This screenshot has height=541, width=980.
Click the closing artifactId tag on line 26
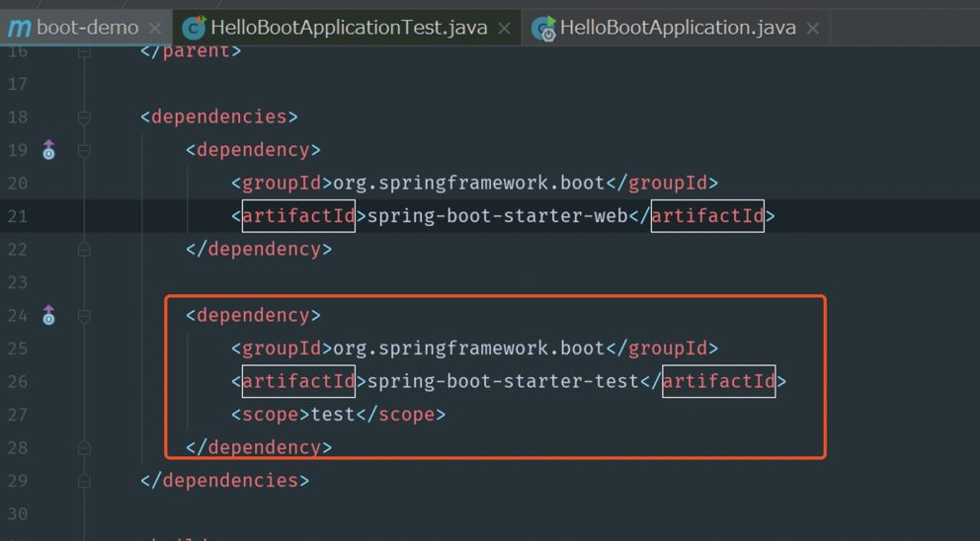(713, 382)
